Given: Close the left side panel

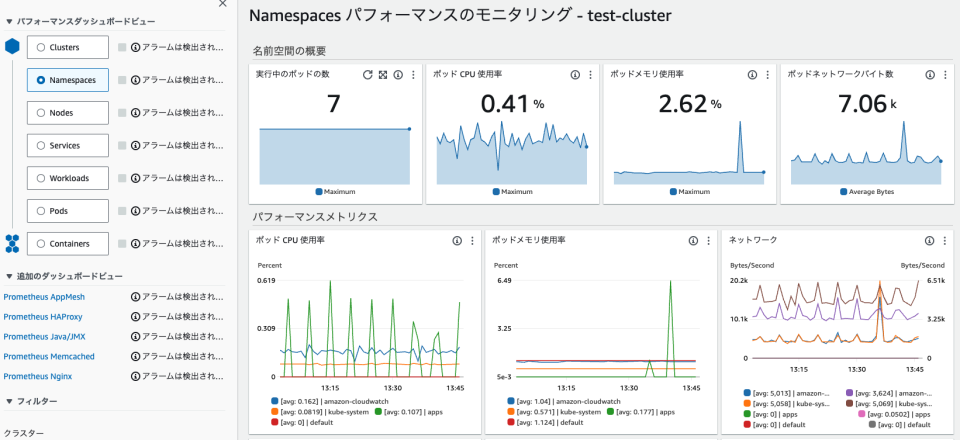Looking at the screenshot, I should tap(222, 4).
